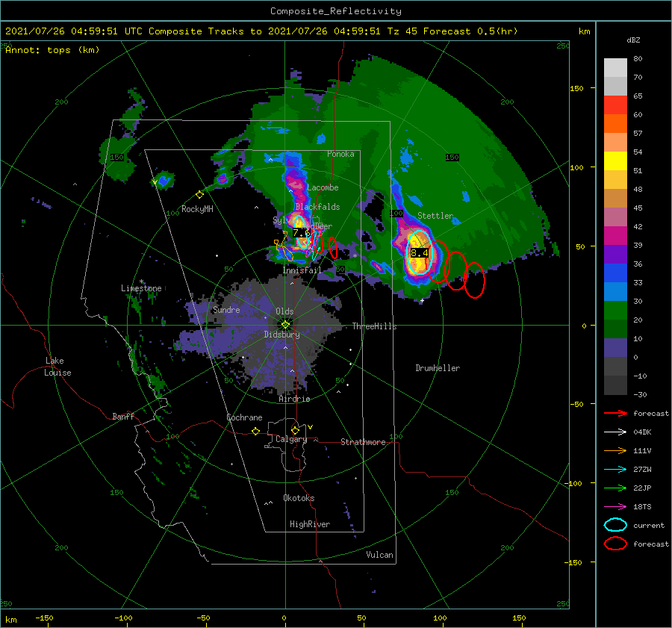
Task: Pick the red 60-65 dBZ swatch
Action: (x=615, y=105)
